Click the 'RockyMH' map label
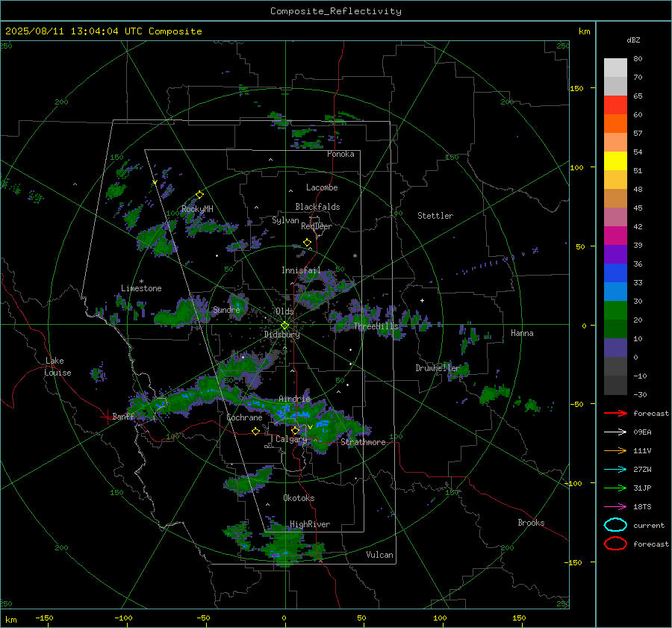The height and width of the screenshot is (628, 672). click(x=197, y=209)
